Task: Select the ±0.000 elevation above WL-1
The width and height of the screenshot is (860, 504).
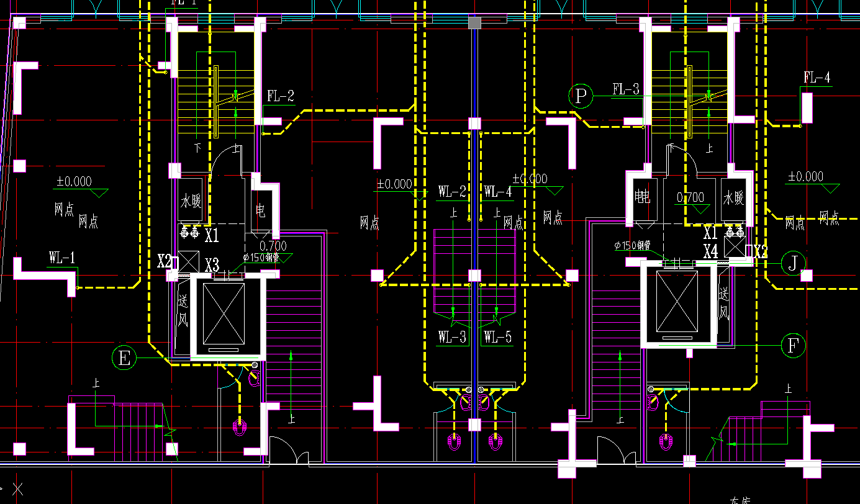Action: 74,182
